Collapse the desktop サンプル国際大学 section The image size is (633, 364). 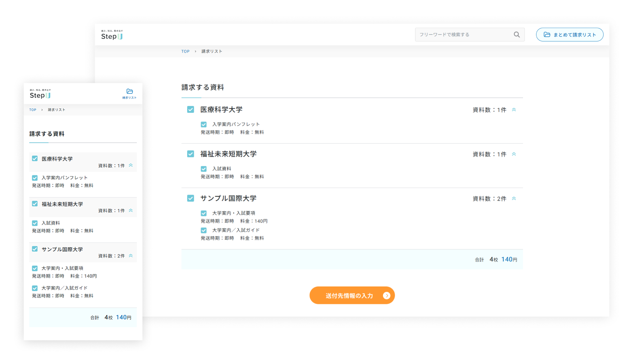tap(514, 199)
